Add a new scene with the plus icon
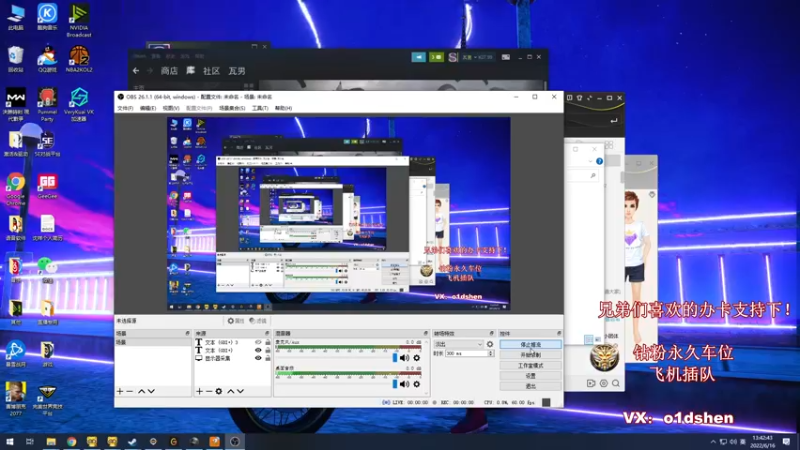 click(x=120, y=391)
